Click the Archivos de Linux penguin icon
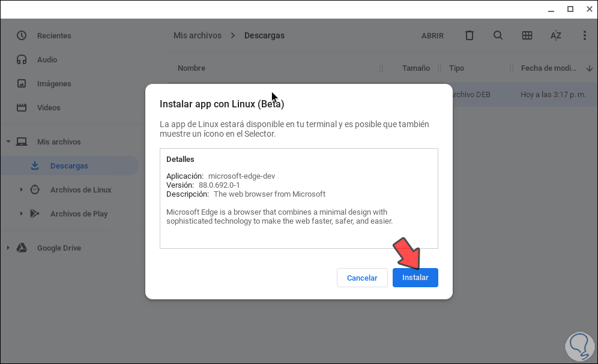Viewport: 598px width, 364px height. [x=35, y=189]
